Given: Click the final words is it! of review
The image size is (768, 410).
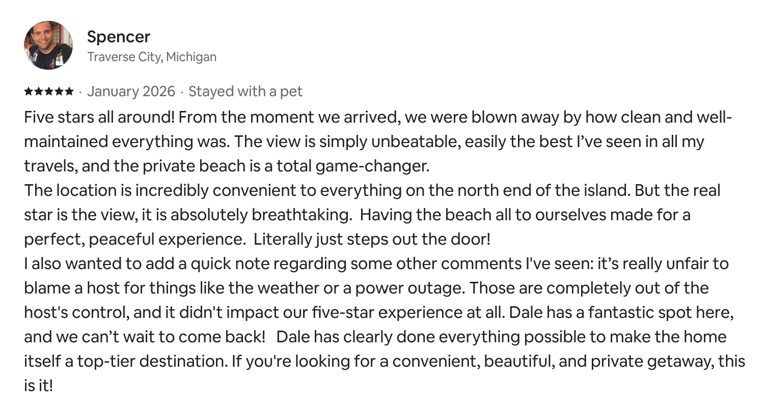Looking at the screenshot, I should [38, 386].
